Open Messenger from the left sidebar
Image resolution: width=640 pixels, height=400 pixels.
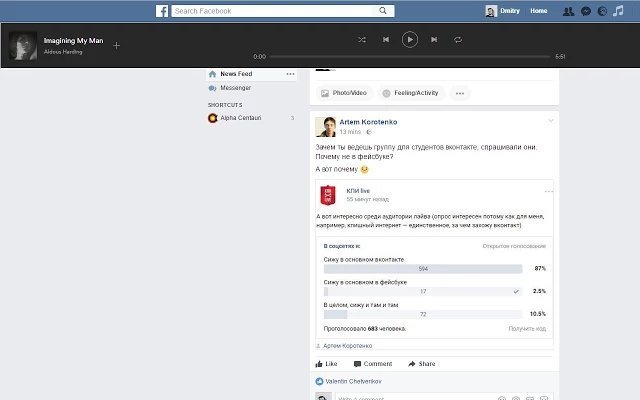235,88
